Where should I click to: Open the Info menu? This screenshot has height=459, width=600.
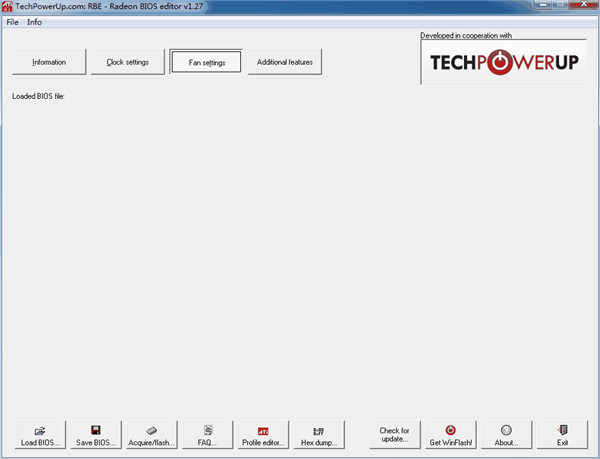(x=34, y=22)
